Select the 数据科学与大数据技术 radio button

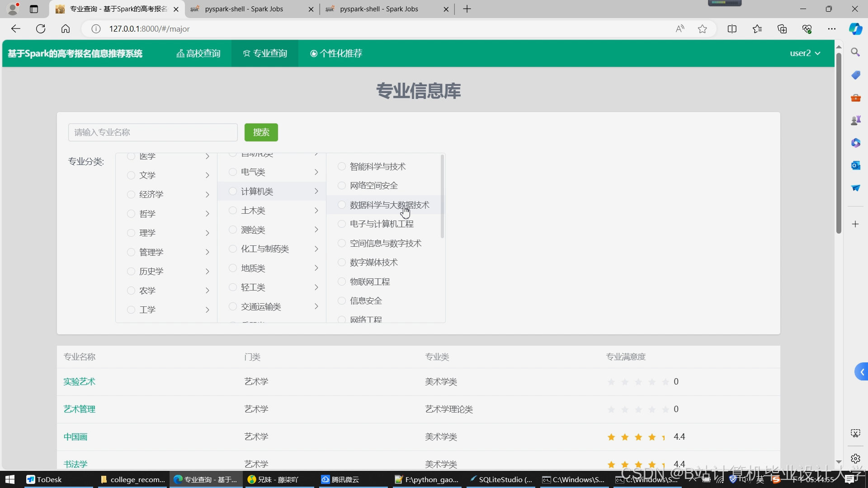click(342, 205)
